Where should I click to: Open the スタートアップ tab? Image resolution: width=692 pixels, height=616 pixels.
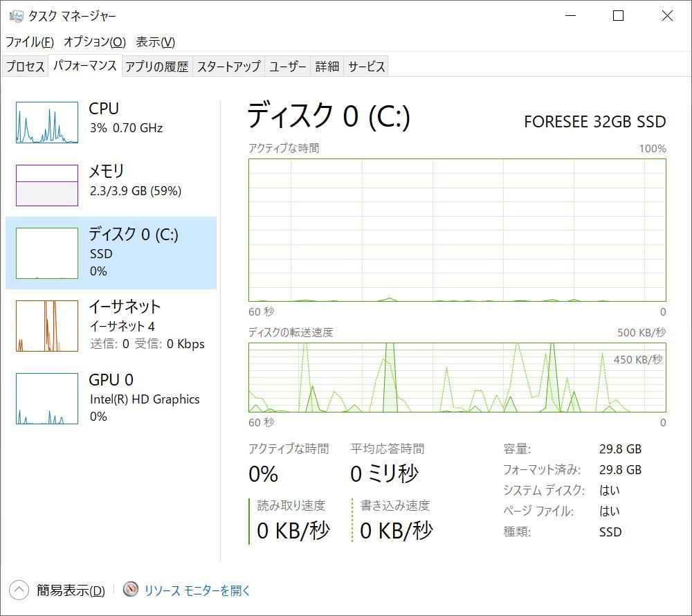(x=228, y=66)
